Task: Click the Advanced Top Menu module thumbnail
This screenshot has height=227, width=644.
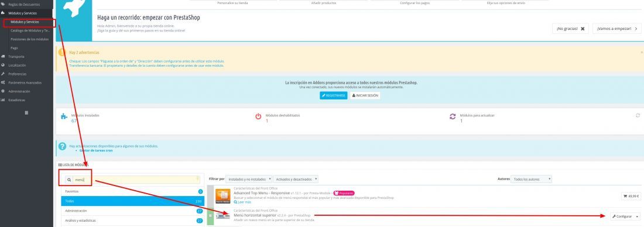Action: click(x=223, y=196)
